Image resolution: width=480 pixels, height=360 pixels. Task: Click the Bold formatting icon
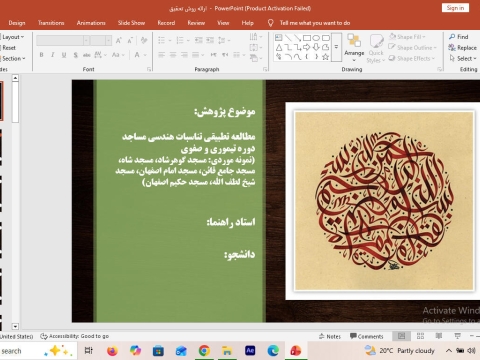41,55
